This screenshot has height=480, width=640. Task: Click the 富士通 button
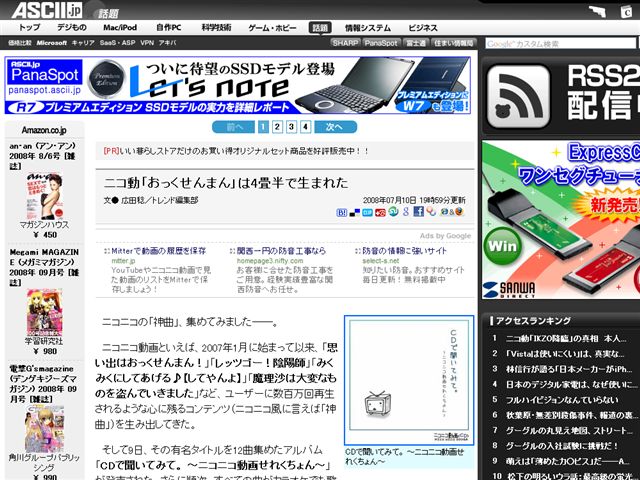tap(416, 43)
